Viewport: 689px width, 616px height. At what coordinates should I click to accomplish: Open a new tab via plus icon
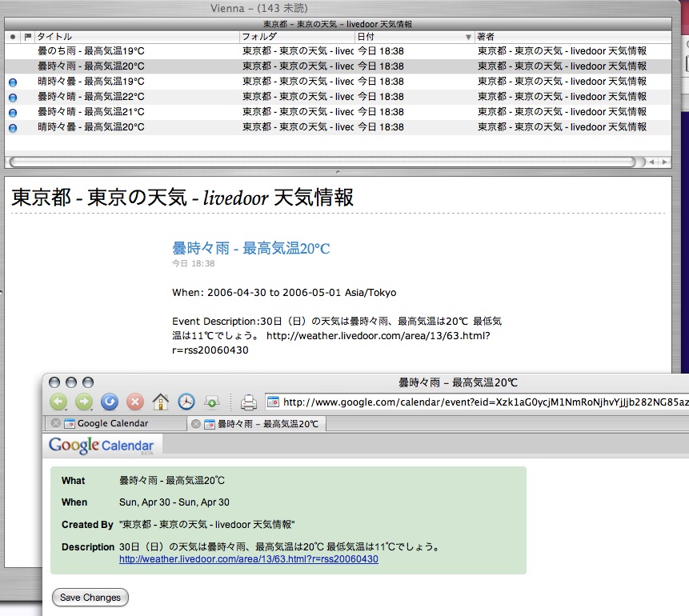(212, 402)
